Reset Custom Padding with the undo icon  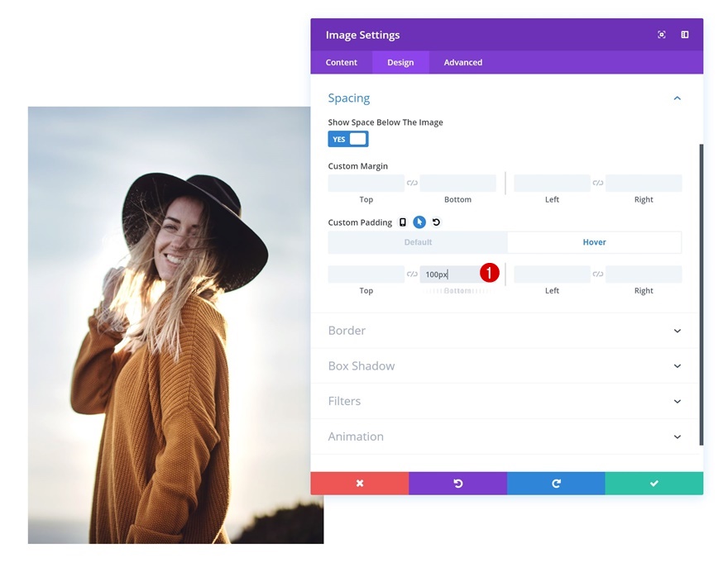[436, 222]
